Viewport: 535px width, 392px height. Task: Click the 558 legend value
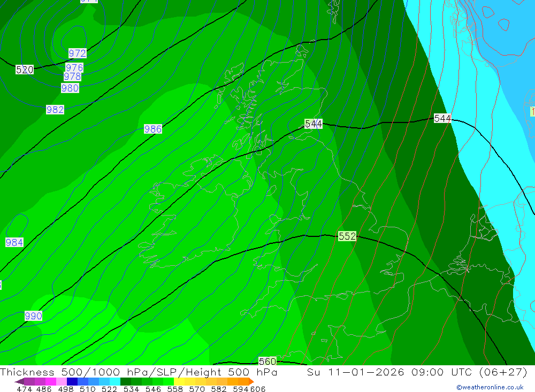pos(175,389)
